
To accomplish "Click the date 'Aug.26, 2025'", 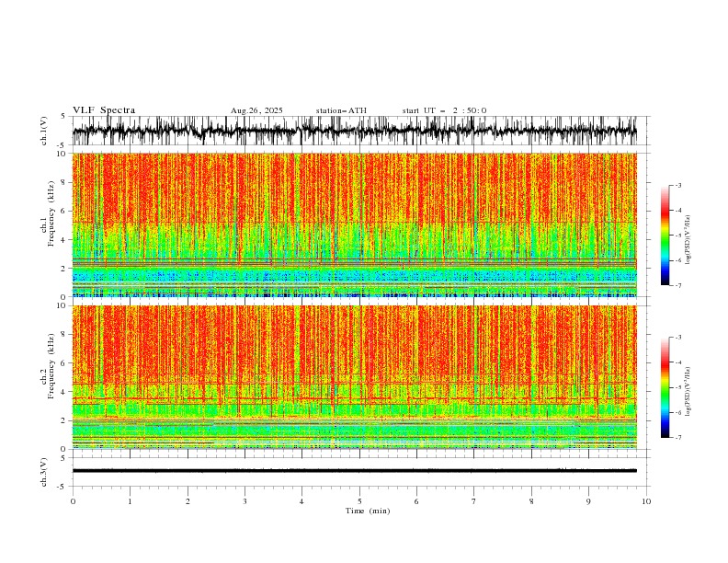I will tap(256, 110).
